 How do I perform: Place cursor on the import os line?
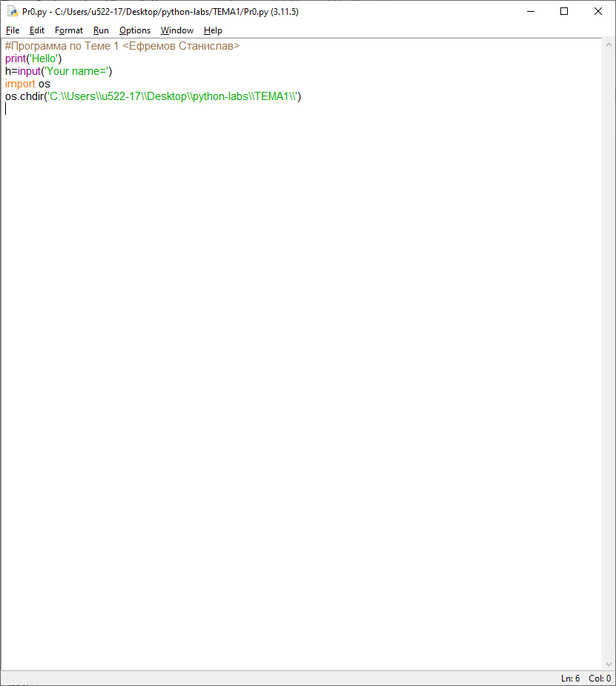[27, 84]
